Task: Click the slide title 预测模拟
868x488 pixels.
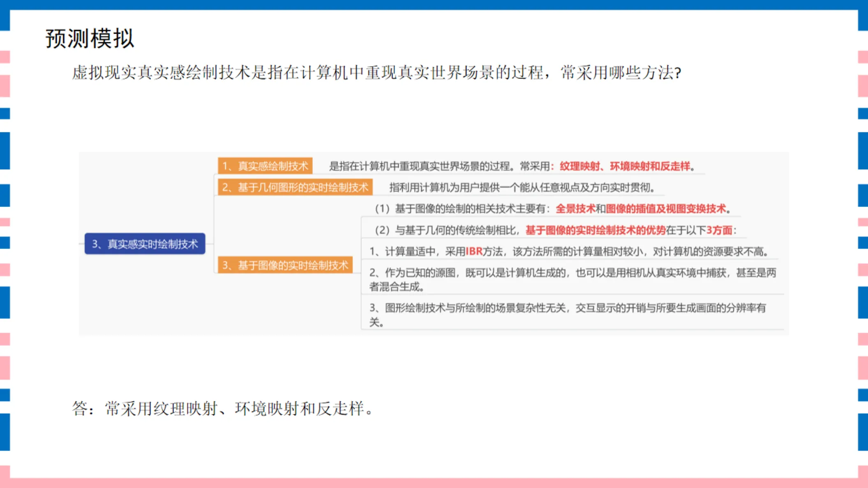Action: (90, 39)
